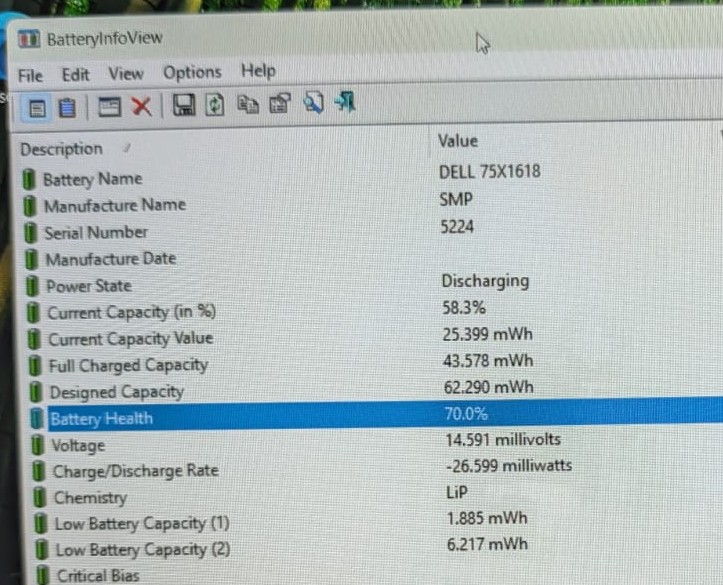
Task: Click the red X delete toolbar icon
Action: pyautogui.click(x=142, y=106)
